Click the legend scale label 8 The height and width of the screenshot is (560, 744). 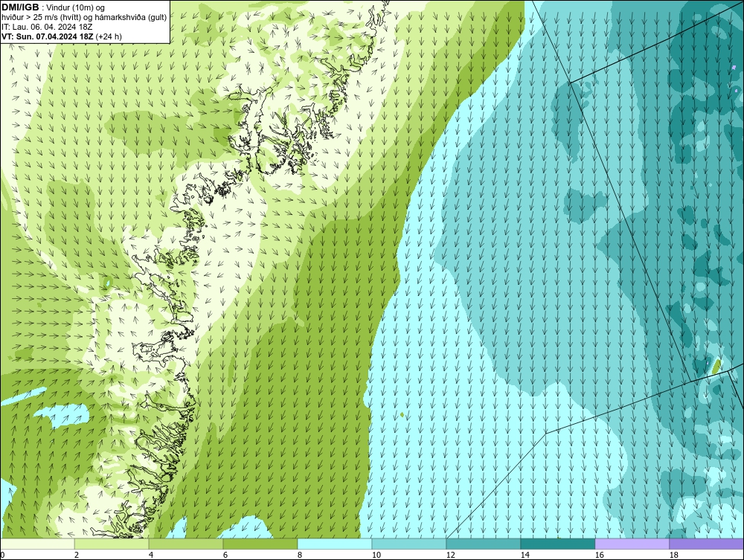[299, 555]
